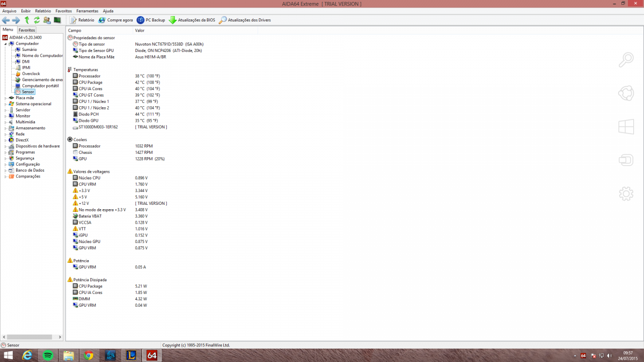The image size is (644, 362).
Task: Select Computador portátil item
Action: click(x=40, y=86)
